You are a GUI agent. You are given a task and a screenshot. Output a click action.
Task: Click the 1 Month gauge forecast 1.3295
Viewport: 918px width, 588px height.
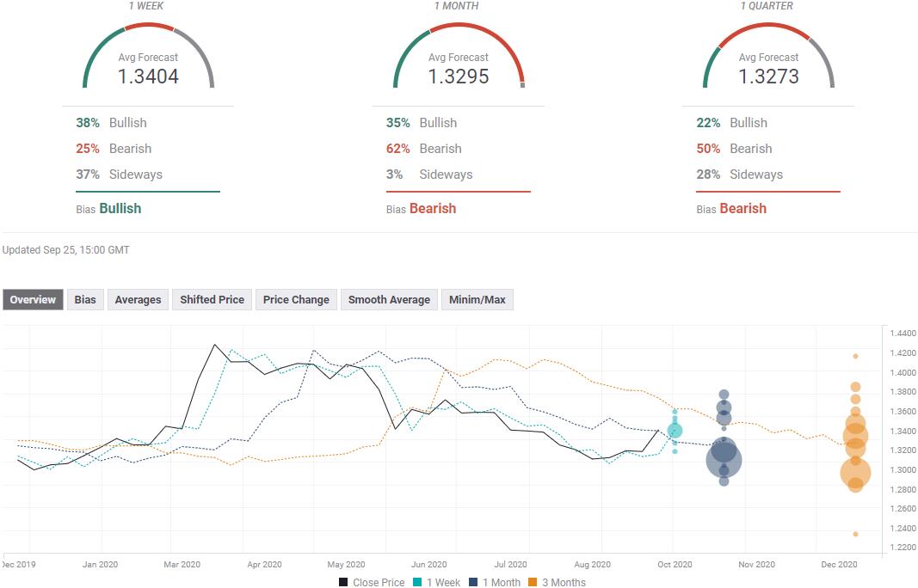pos(459,76)
